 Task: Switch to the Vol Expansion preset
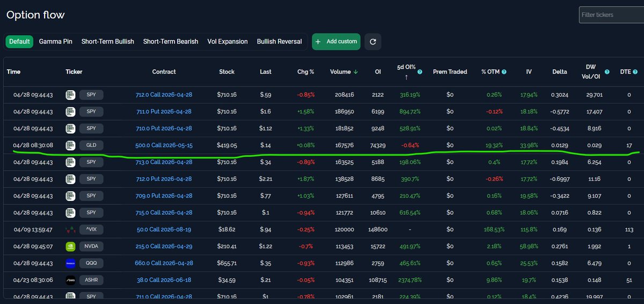(x=228, y=41)
